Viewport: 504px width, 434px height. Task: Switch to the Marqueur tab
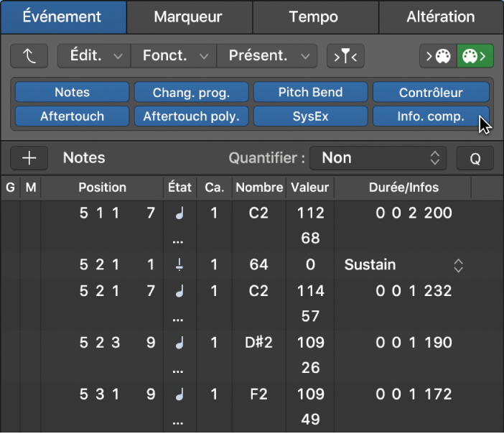pos(188,17)
